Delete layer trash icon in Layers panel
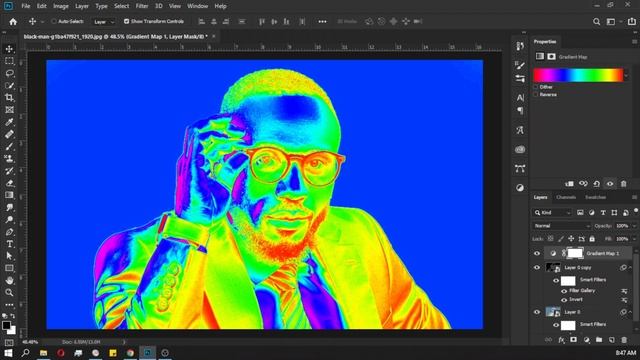Screen dimensions: 640x360 624,340
